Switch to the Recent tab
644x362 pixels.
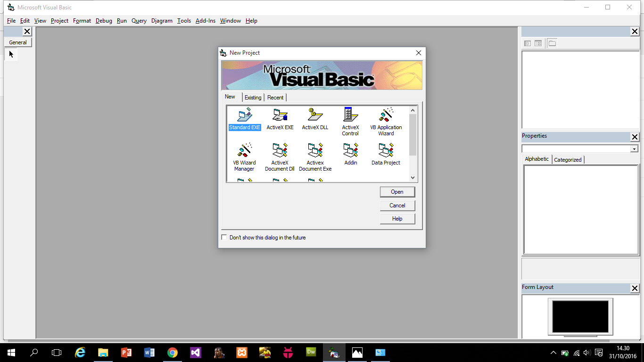point(275,98)
